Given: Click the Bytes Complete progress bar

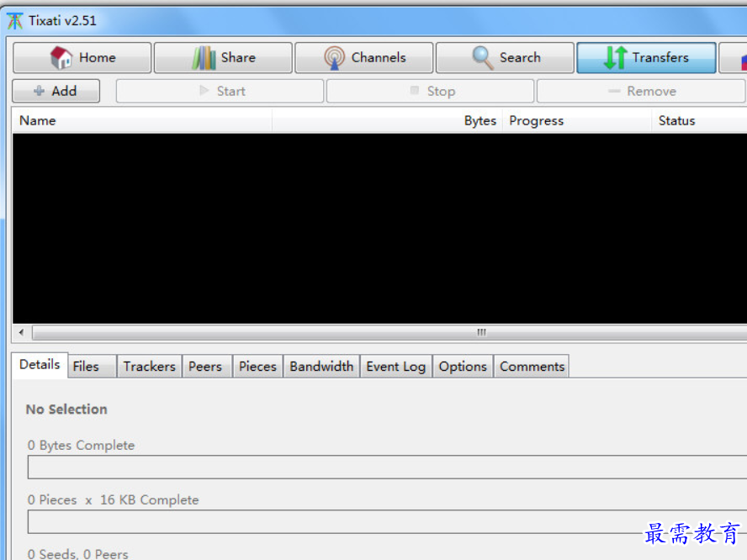Looking at the screenshot, I should coord(387,468).
